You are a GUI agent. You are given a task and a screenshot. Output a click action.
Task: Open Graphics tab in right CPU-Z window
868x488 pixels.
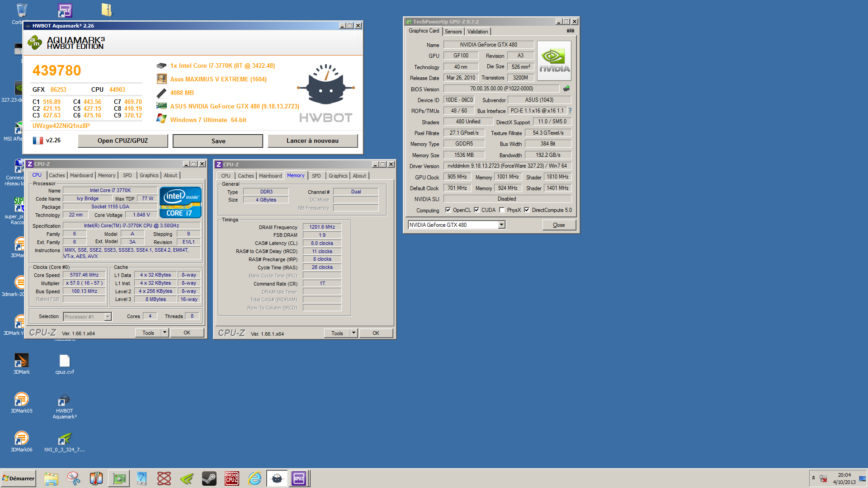tap(338, 176)
